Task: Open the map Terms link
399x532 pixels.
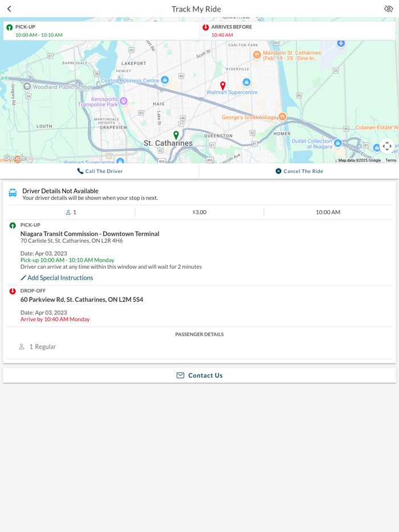Action: (391, 161)
